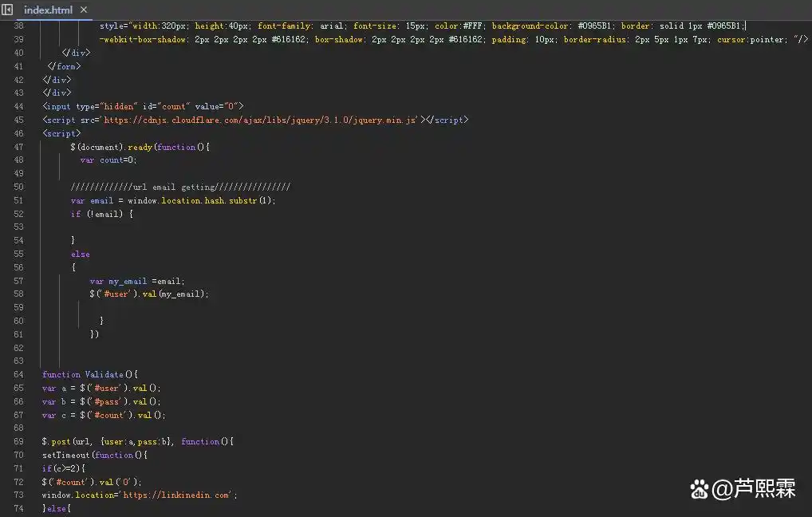Screen dimensions: 812x517
Task: Click the opening '<script>' tag on line 46
Action: coord(61,134)
